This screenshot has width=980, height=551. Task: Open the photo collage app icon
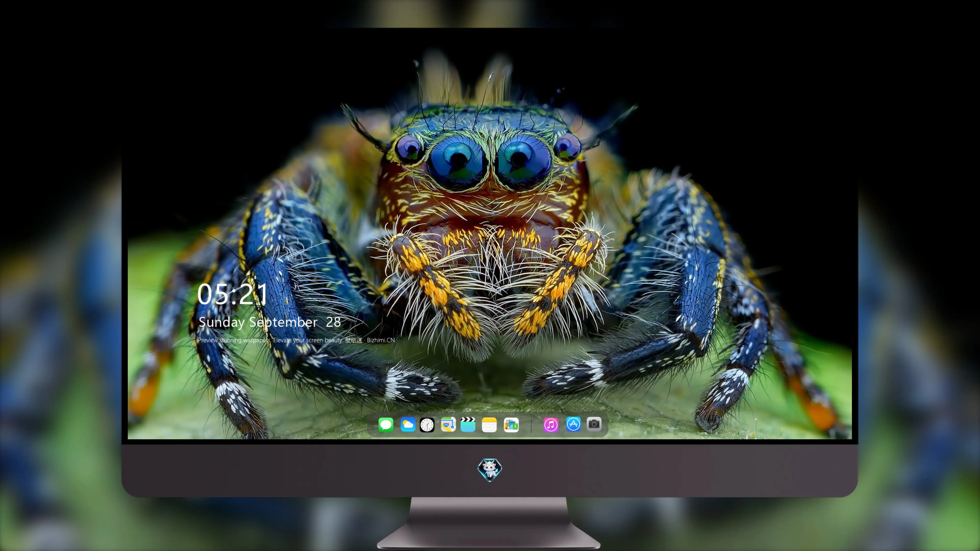pos(511,425)
